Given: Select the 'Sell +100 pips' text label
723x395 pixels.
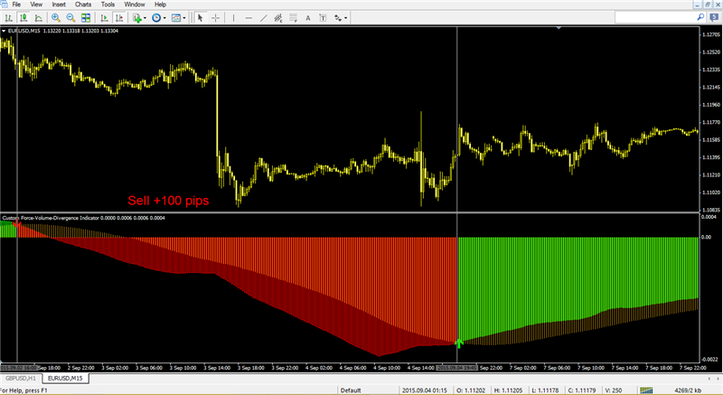Looking at the screenshot, I should click(168, 201).
